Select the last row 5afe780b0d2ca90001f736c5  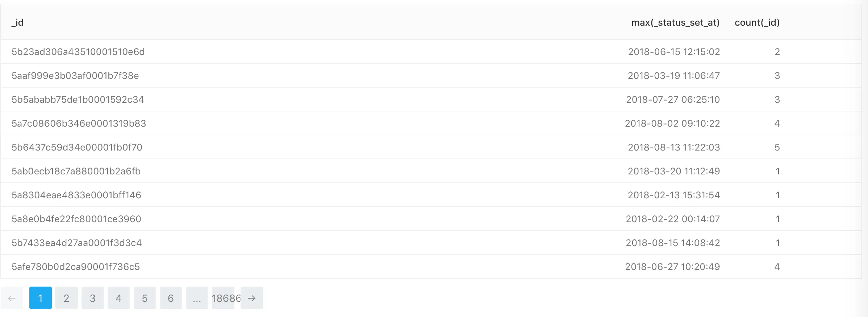[x=75, y=267]
